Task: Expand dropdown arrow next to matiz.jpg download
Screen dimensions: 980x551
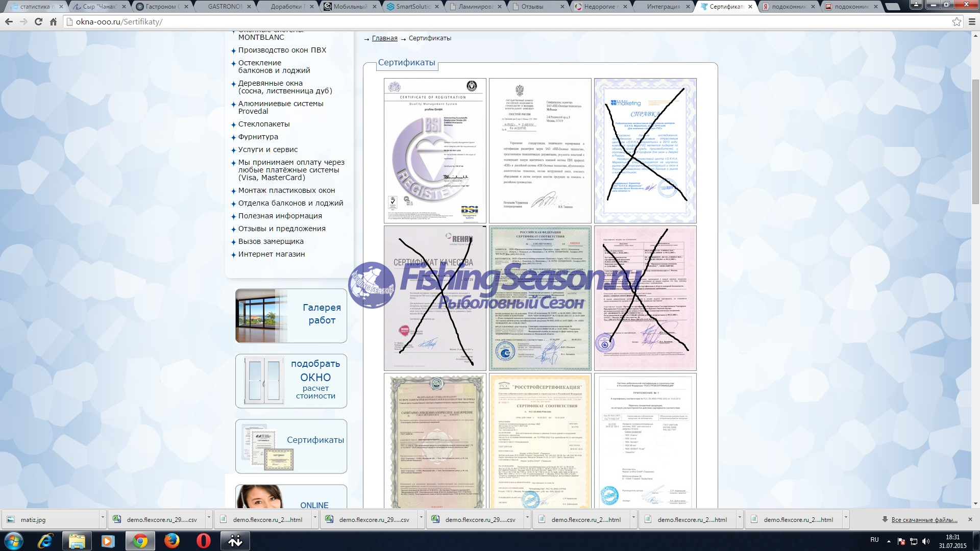Action: [103, 519]
